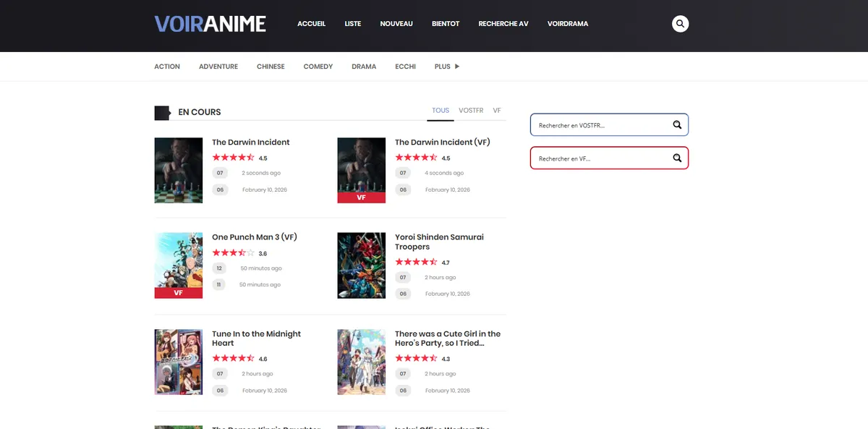Click episode 12 badge of One Punch Man 3
The image size is (868, 429).
(x=218, y=268)
